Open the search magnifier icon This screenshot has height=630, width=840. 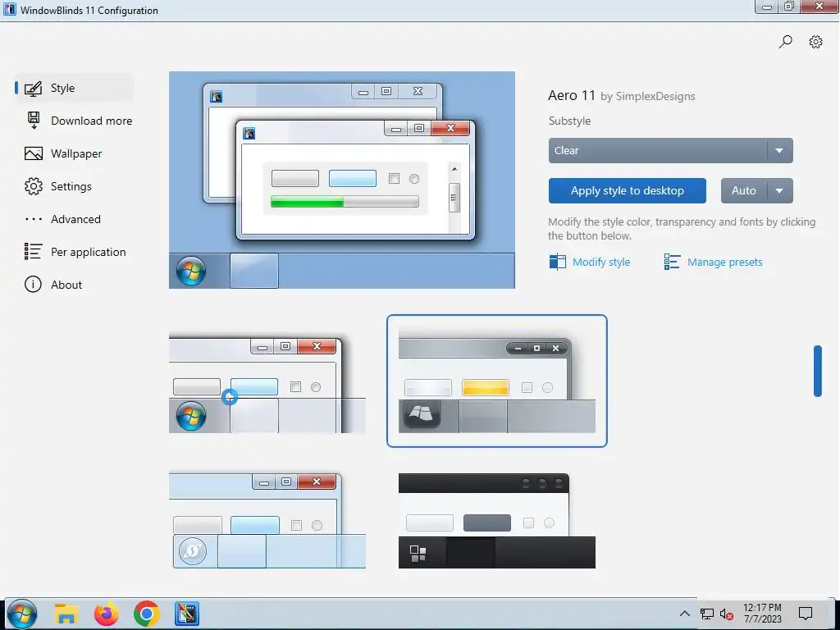point(785,42)
